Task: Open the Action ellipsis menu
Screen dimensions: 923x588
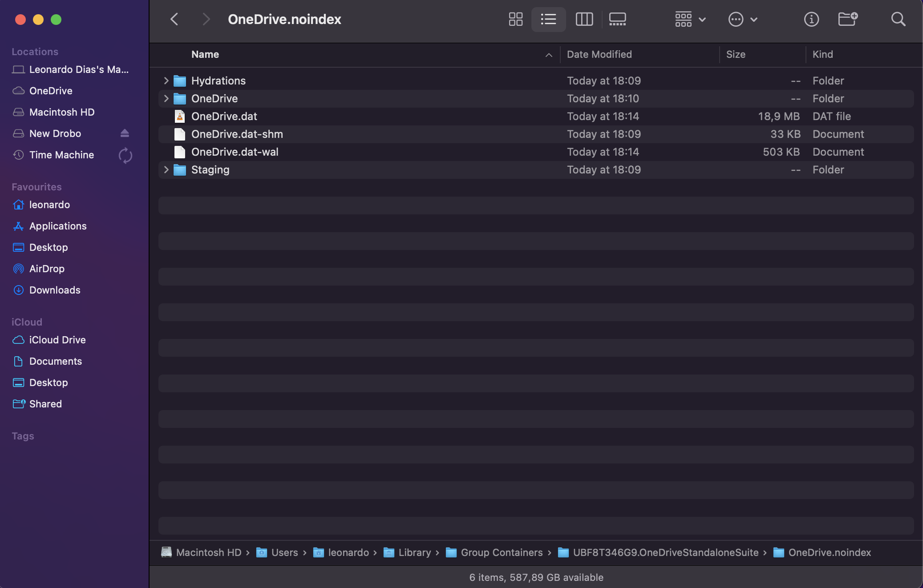Action: [742, 19]
